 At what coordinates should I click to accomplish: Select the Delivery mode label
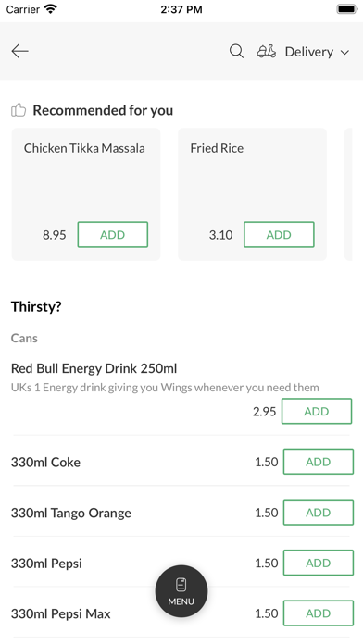point(309,52)
